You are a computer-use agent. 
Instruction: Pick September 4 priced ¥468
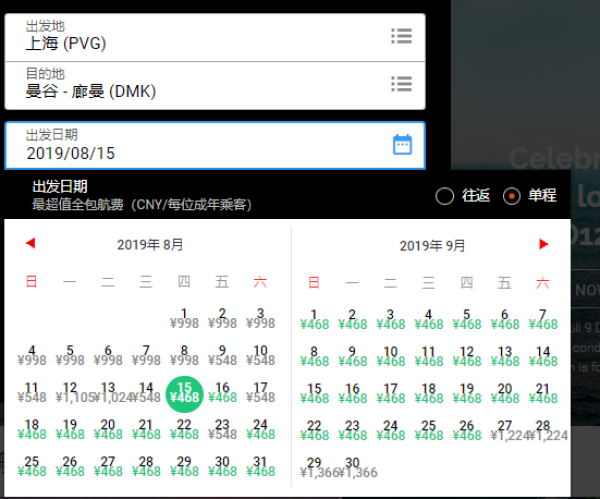[429, 320]
